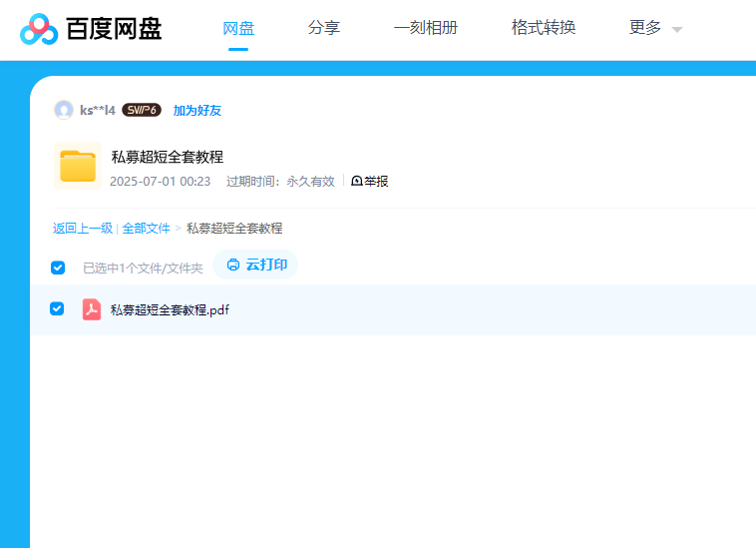
Task: Click the folder title 私募超短全套教程
Action: pyautogui.click(x=168, y=157)
